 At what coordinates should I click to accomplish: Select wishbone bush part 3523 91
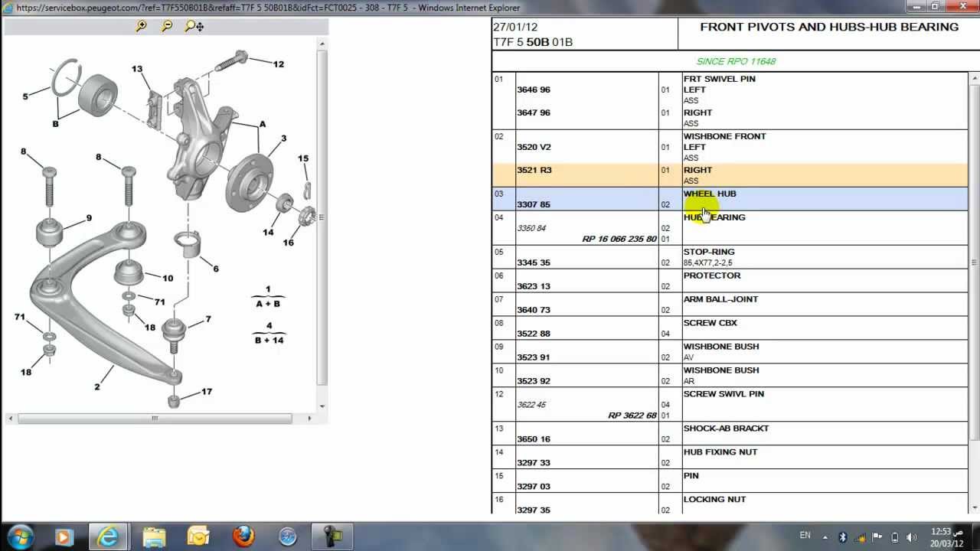[x=534, y=357]
